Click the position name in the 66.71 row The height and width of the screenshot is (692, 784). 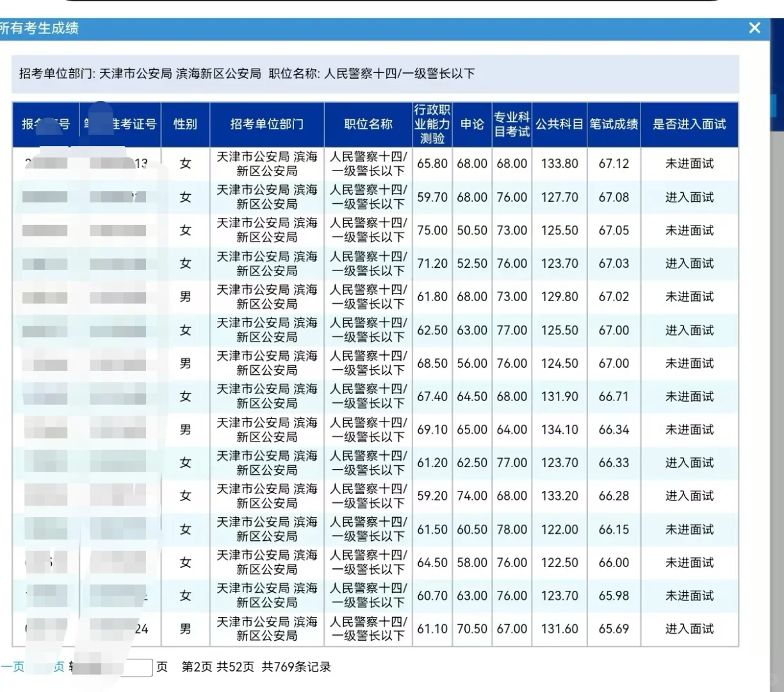coord(368,397)
